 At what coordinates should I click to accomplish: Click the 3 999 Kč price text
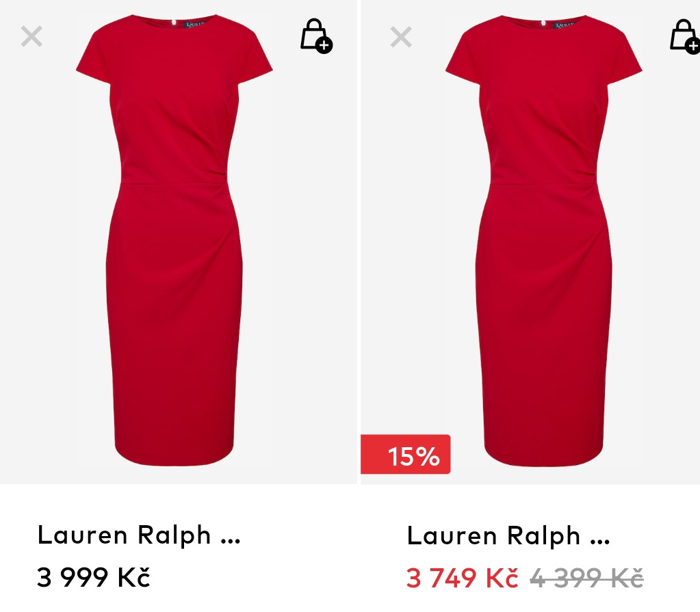coord(93,576)
